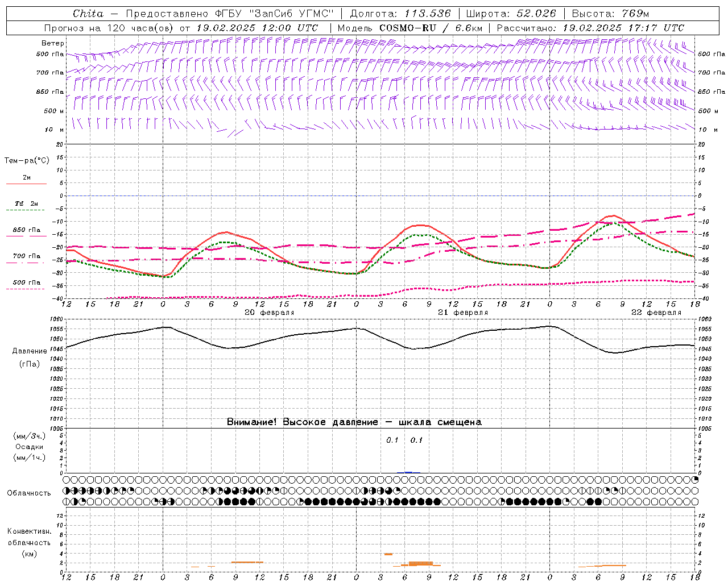
Task: Click 'Предоставлено ФГБУ "ЗапСиб УГМС"' provider text
Action: pyautogui.click(x=229, y=14)
